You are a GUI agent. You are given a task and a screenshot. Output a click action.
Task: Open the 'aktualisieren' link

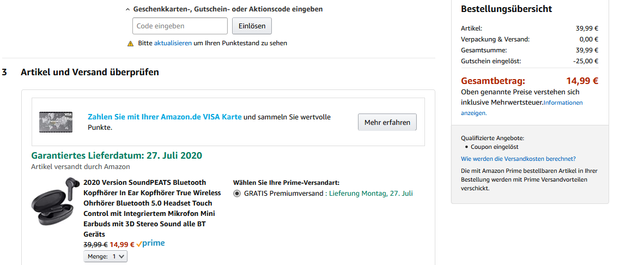pyautogui.click(x=173, y=43)
